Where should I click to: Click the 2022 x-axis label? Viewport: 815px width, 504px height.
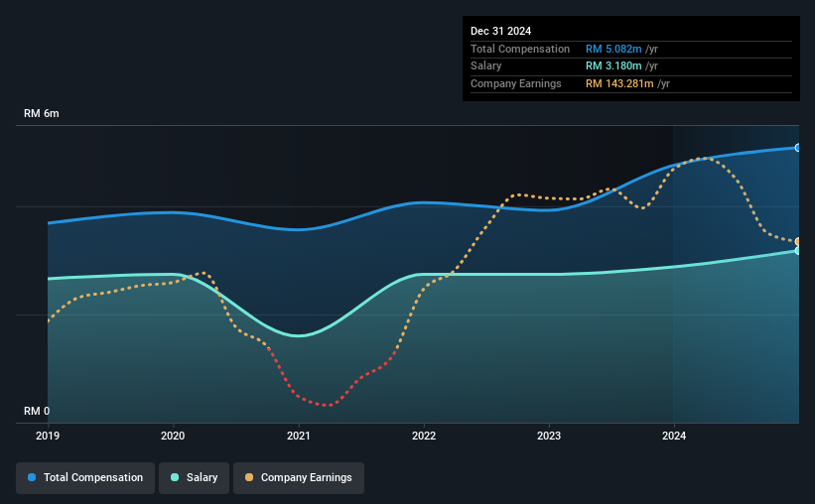point(424,436)
